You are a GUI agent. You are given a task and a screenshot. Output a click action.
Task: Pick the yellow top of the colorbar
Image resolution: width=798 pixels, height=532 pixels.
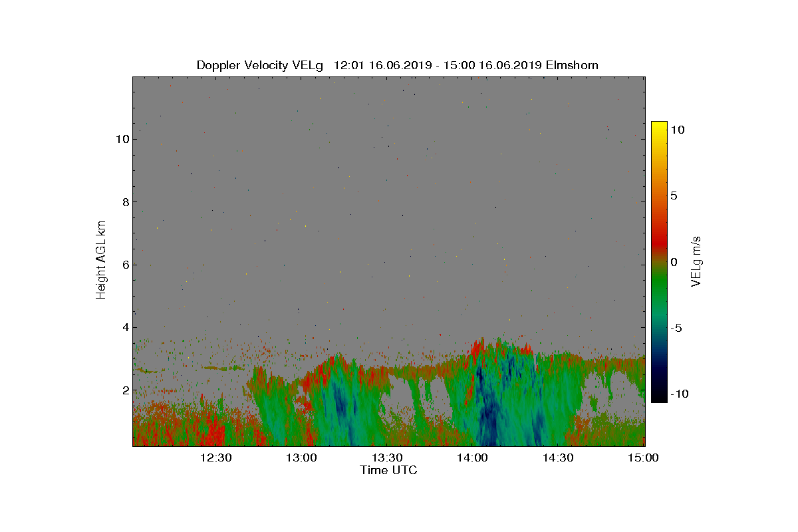click(659, 126)
